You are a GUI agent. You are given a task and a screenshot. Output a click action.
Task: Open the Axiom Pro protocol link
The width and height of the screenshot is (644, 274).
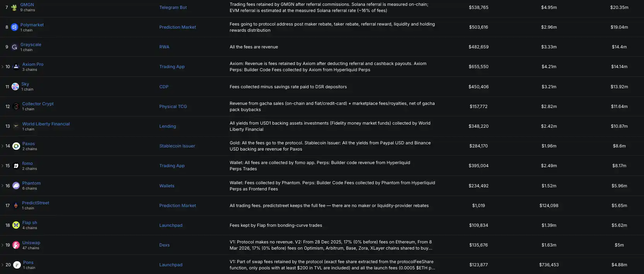[x=33, y=64]
